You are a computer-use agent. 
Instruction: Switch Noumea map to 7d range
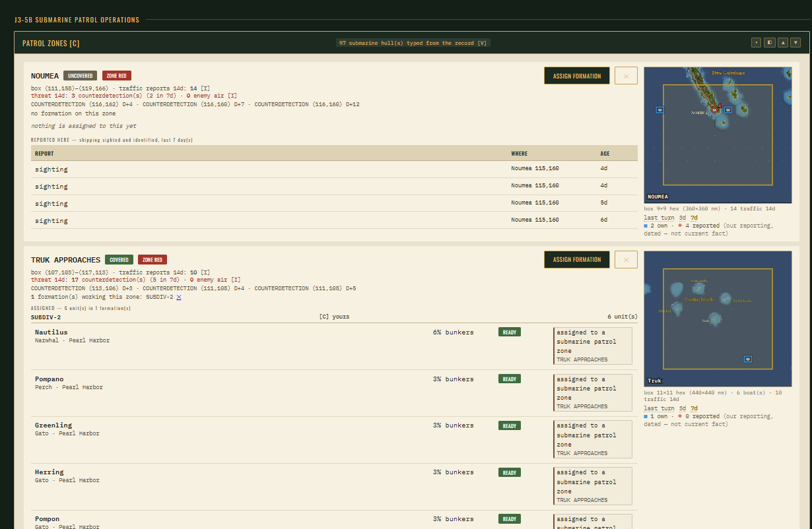click(694, 218)
